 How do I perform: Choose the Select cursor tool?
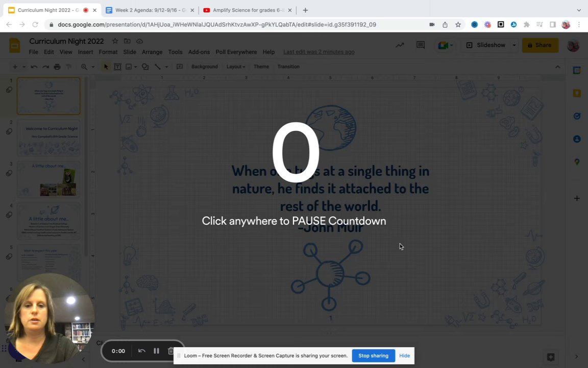(x=106, y=67)
